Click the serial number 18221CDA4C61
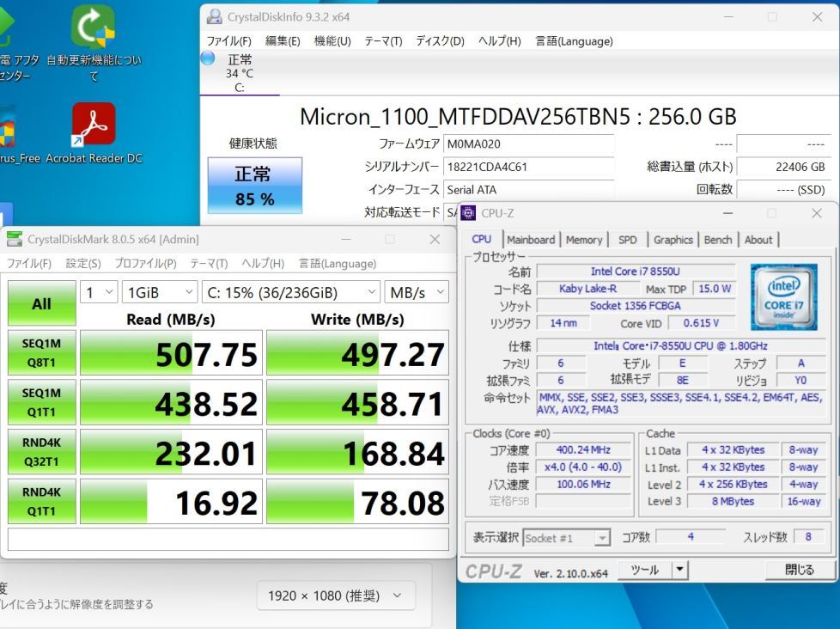The width and height of the screenshot is (840, 629). point(529,167)
